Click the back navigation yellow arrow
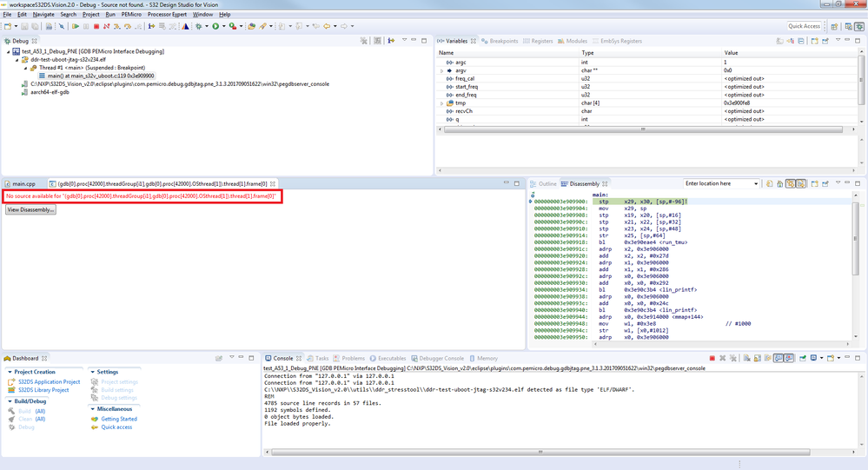868x470 pixels. (327, 26)
